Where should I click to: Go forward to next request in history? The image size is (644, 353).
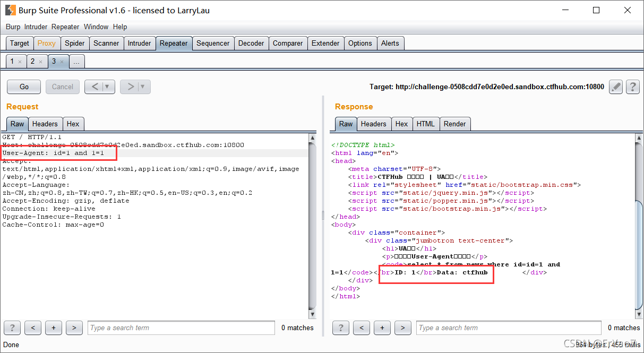point(130,87)
